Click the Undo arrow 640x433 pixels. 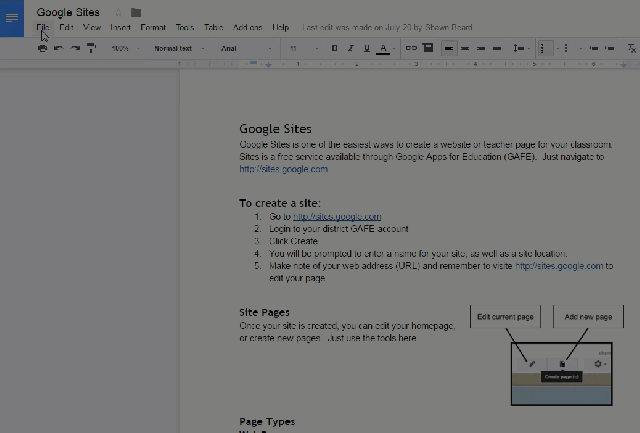[x=58, y=48]
